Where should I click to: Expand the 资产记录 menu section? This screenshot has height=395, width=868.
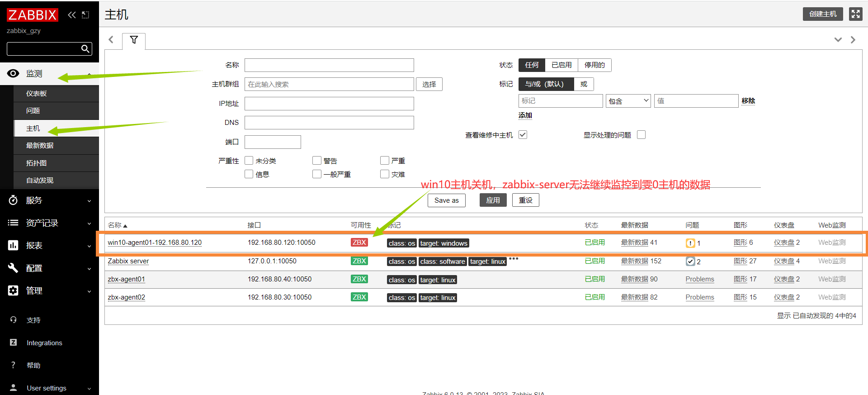click(89, 224)
